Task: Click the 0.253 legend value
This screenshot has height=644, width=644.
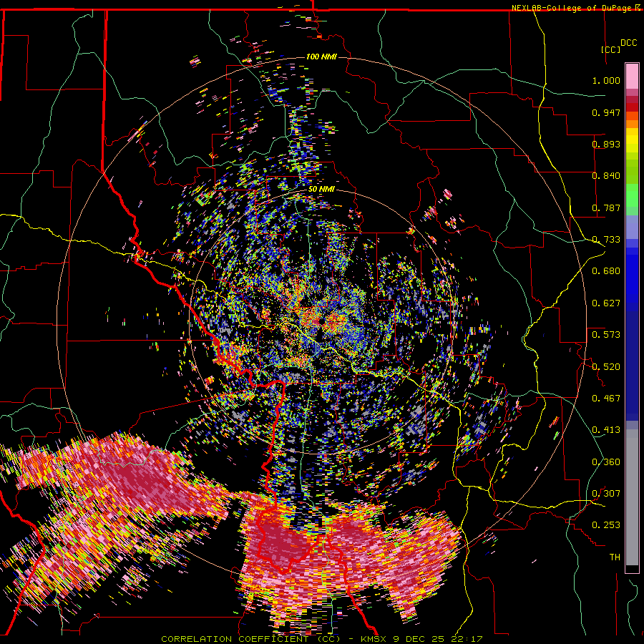Action: click(606, 525)
